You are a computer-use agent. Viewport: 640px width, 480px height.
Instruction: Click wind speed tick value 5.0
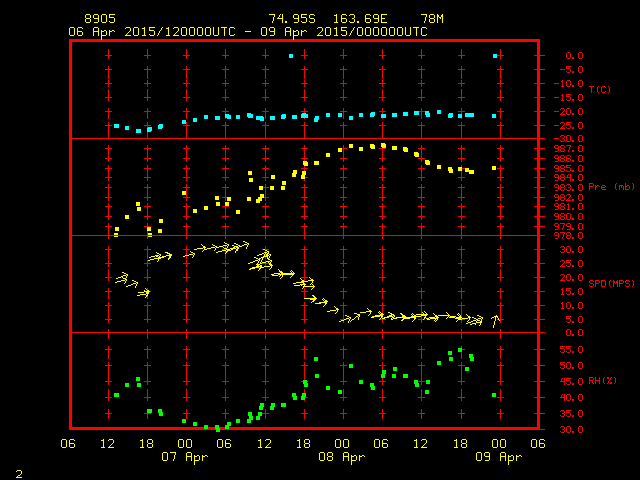[574, 320]
